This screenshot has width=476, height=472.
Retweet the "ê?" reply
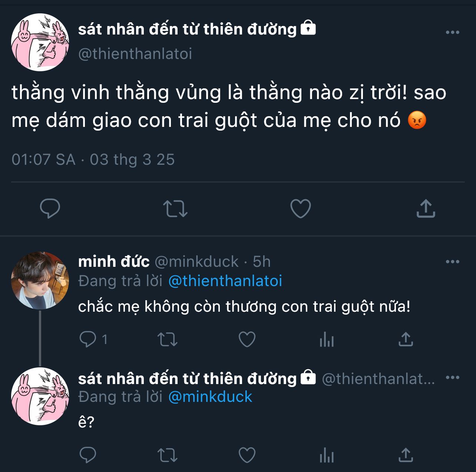pos(168,455)
